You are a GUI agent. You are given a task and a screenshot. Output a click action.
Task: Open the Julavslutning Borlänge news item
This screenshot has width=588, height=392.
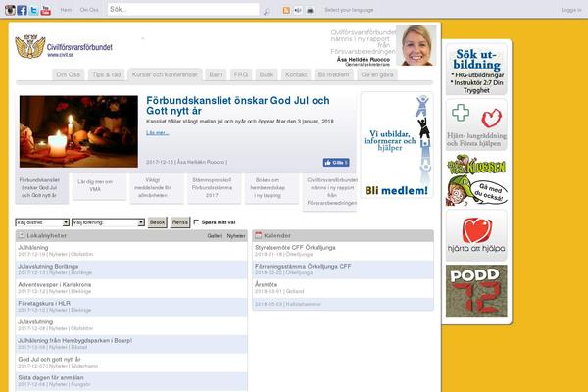click(x=131, y=269)
